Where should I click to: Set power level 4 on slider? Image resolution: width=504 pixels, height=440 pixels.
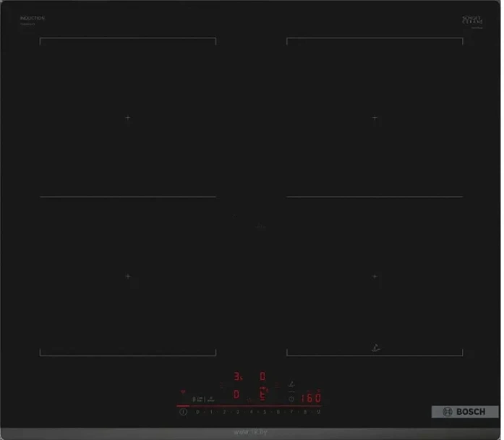252,412
